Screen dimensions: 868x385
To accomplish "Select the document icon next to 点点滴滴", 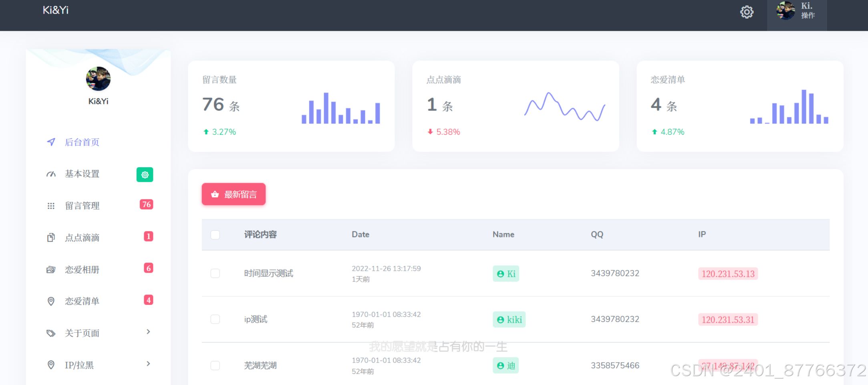I will pyautogui.click(x=51, y=237).
